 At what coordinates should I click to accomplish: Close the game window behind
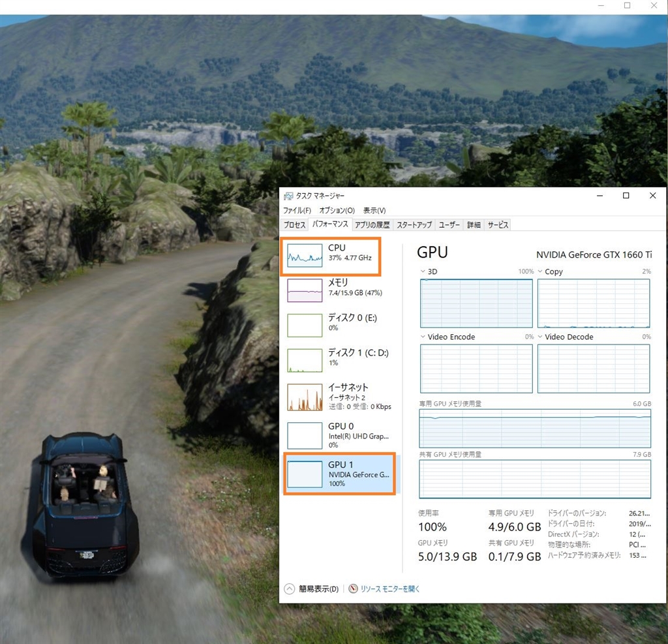click(x=654, y=5)
